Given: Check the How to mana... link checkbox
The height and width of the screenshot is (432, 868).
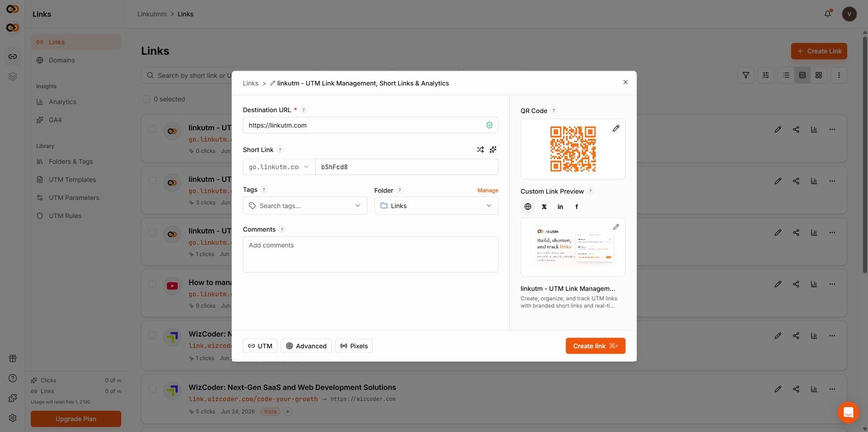Looking at the screenshot, I should coord(152,284).
